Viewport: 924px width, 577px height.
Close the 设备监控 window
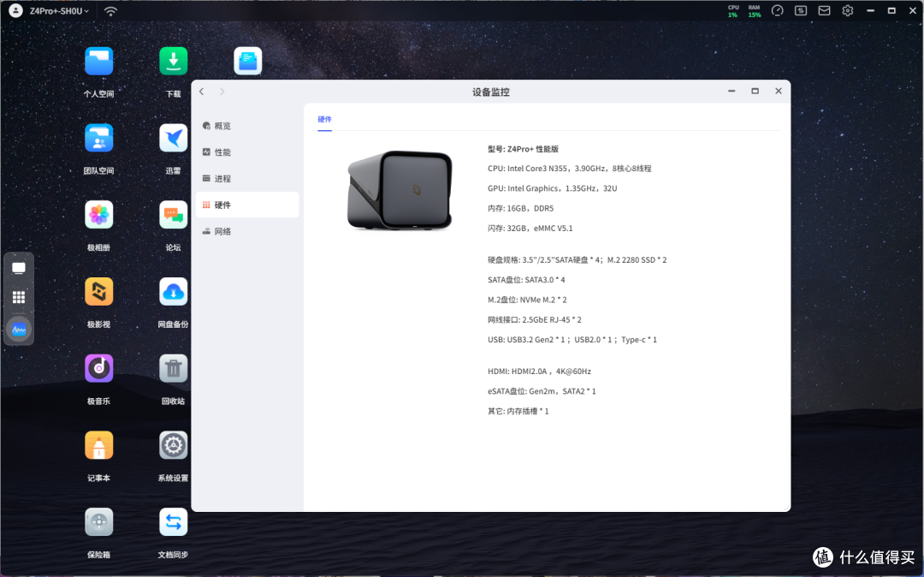779,91
